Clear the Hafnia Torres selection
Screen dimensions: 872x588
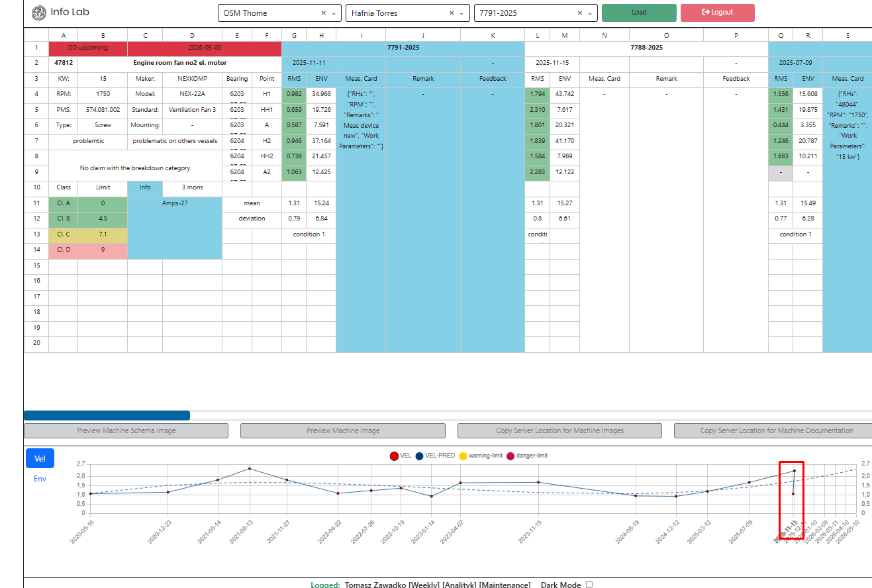452,13
